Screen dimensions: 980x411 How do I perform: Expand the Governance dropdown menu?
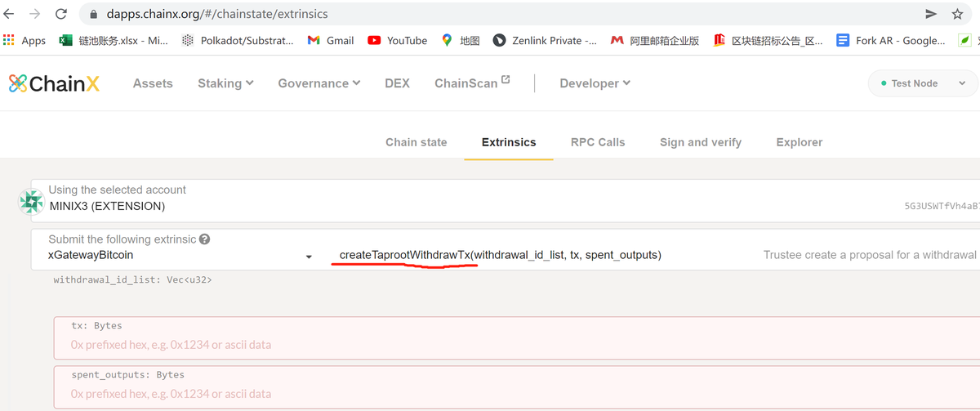319,83
